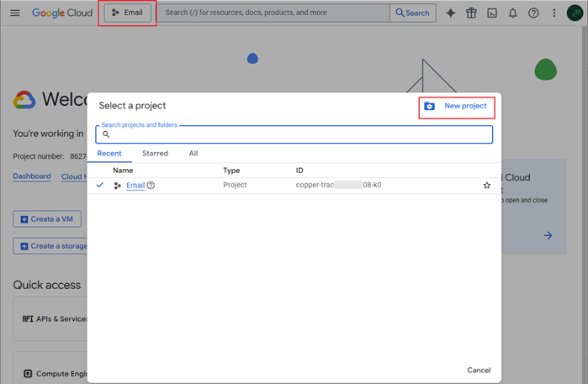Click the Name column header
The image size is (588, 384).
click(x=123, y=171)
